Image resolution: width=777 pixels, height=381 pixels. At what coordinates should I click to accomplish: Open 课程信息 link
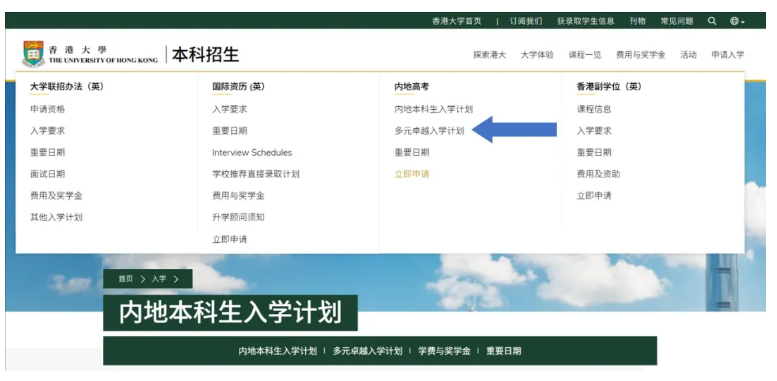pos(594,109)
